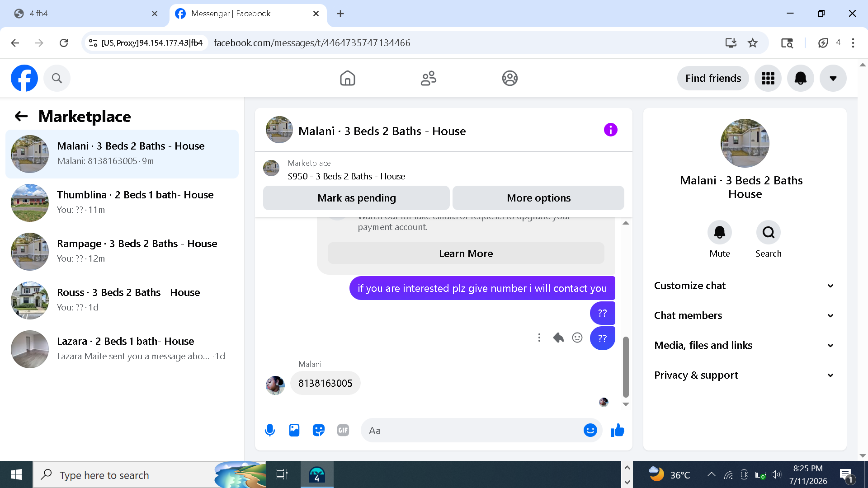The height and width of the screenshot is (488, 868).
Task: React to the last ?? message
Action: [x=577, y=338]
